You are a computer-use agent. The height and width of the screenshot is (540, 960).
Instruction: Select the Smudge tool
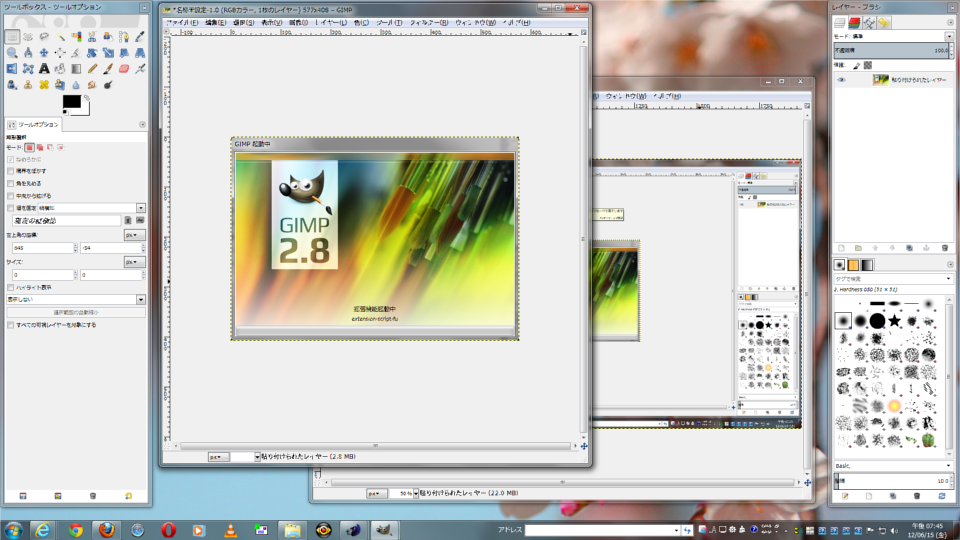[x=92, y=84]
